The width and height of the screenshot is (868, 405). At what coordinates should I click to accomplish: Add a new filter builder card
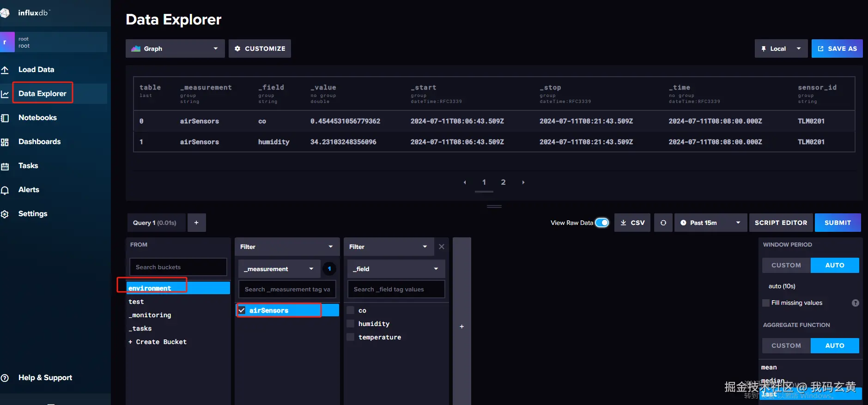pyautogui.click(x=462, y=326)
